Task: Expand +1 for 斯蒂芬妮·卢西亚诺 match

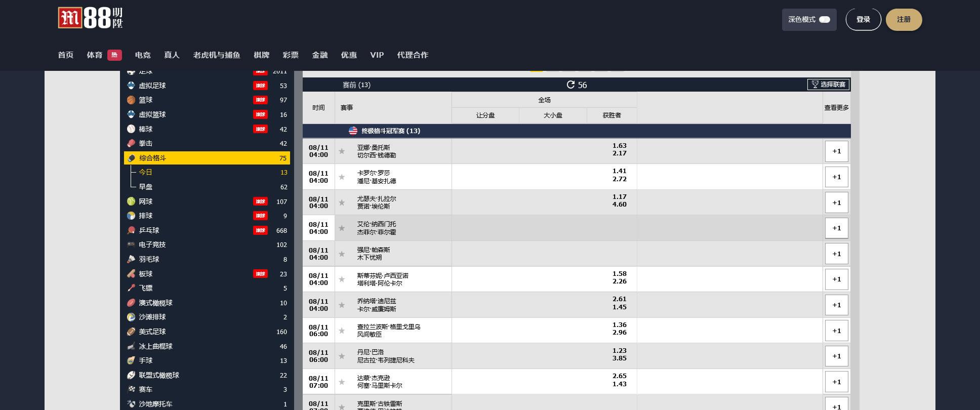Action: (836, 279)
